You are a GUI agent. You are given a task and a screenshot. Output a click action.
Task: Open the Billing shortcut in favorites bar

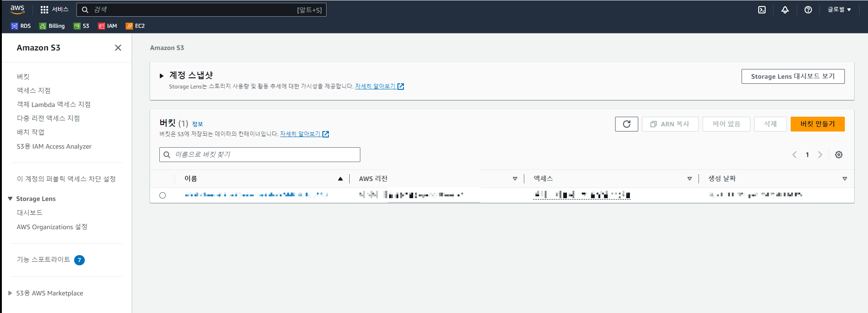pos(52,26)
